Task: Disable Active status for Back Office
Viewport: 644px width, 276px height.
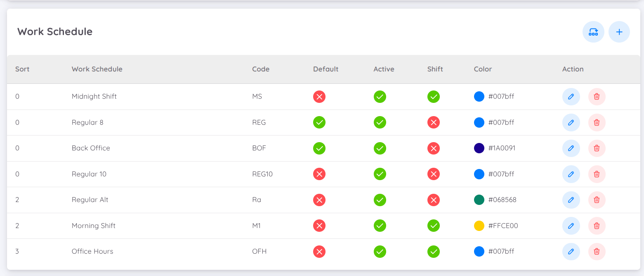Action: 380,148
